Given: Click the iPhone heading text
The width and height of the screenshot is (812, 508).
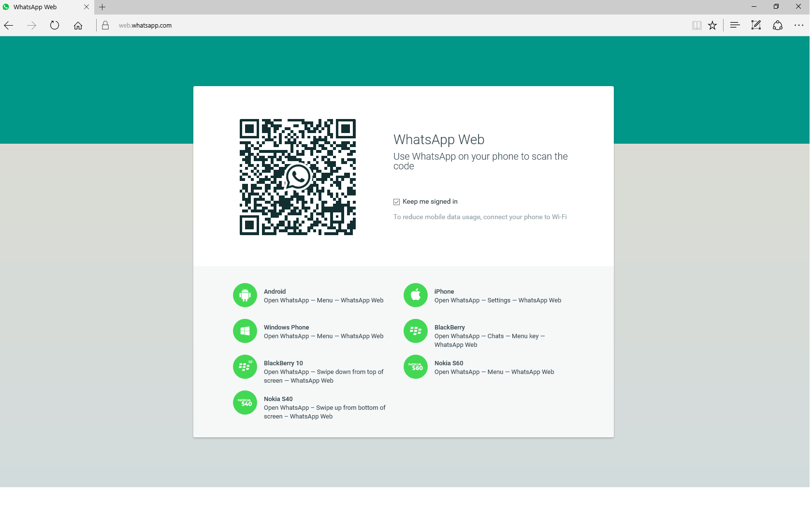Looking at the screenshot, I should click(444, 291).
